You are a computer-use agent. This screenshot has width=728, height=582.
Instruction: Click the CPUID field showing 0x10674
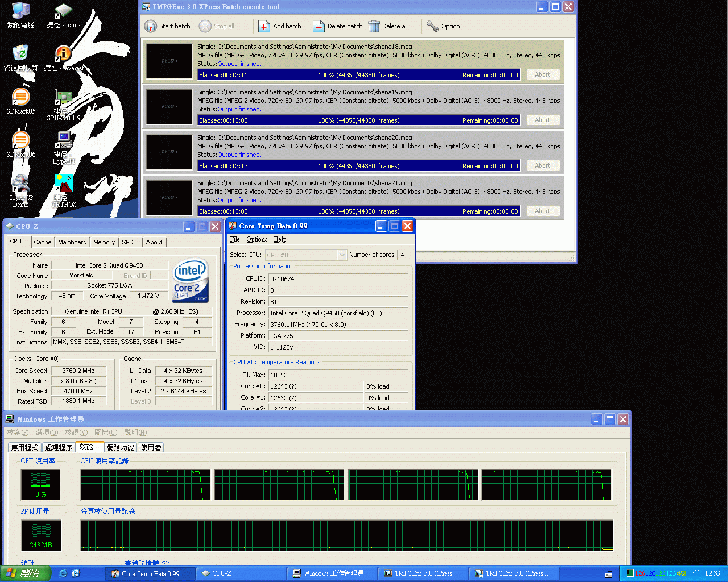(338, 279)
